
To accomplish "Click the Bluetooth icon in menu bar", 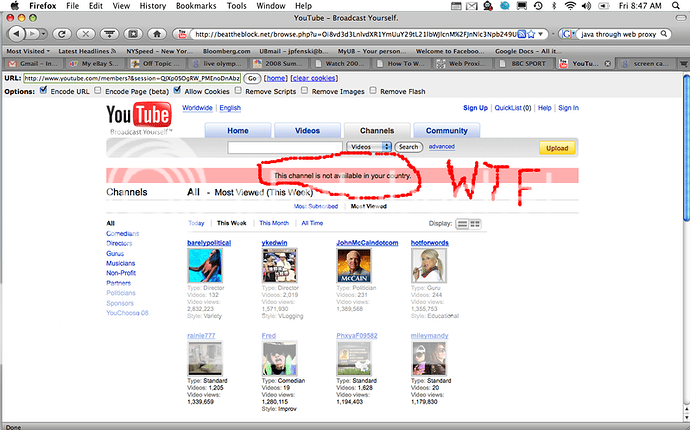I will (554, 6).
